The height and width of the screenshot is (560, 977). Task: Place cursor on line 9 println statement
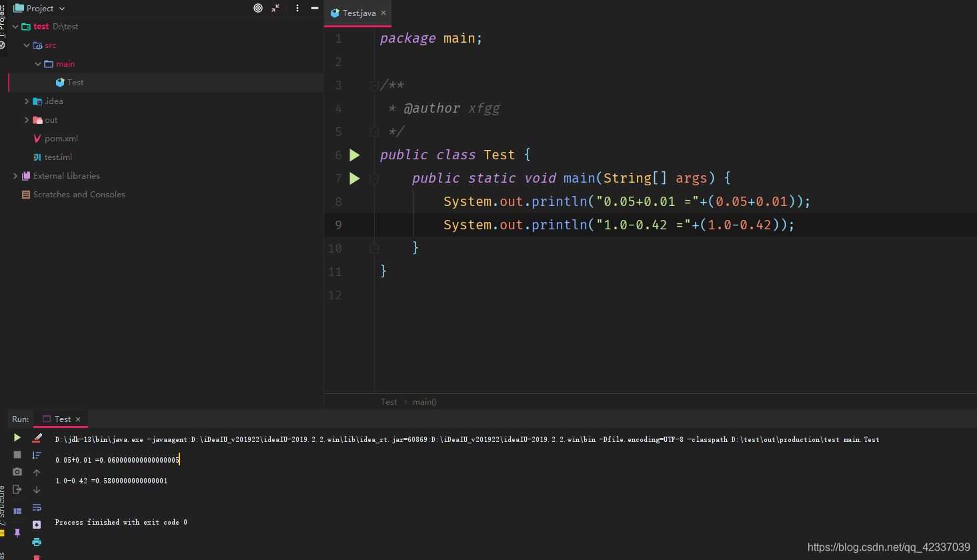(x=619, y=225)
